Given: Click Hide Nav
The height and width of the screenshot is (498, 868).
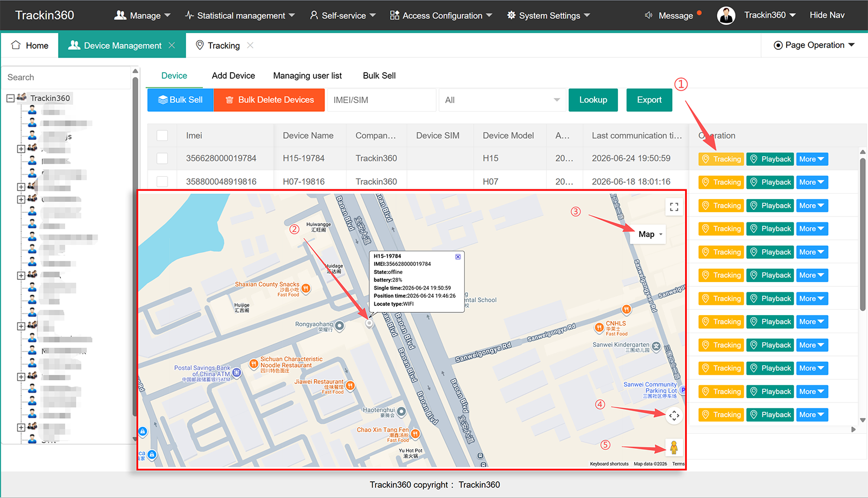Looking at the screenshot, I should [827, 15].
